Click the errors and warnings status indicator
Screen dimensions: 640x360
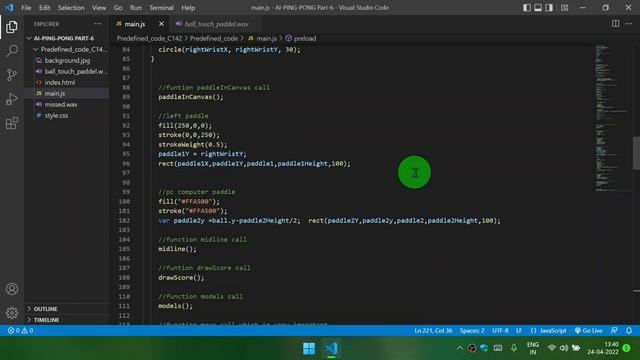coord(20,331)
